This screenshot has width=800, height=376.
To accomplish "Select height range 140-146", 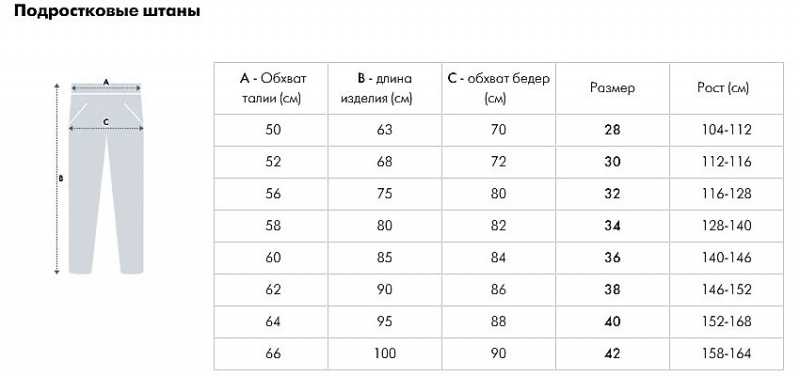I will (727, 258).
